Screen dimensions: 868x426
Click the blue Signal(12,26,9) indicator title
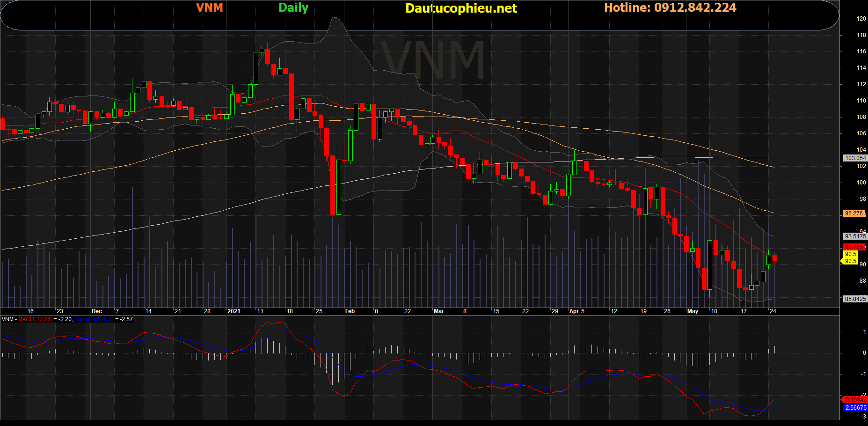tap(94, 319)
